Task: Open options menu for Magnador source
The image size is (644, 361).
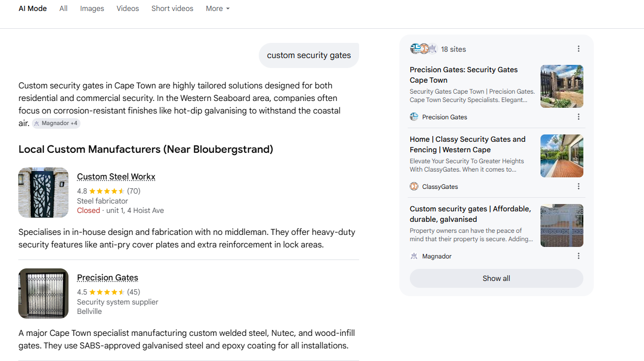Action: coord(578,256)
